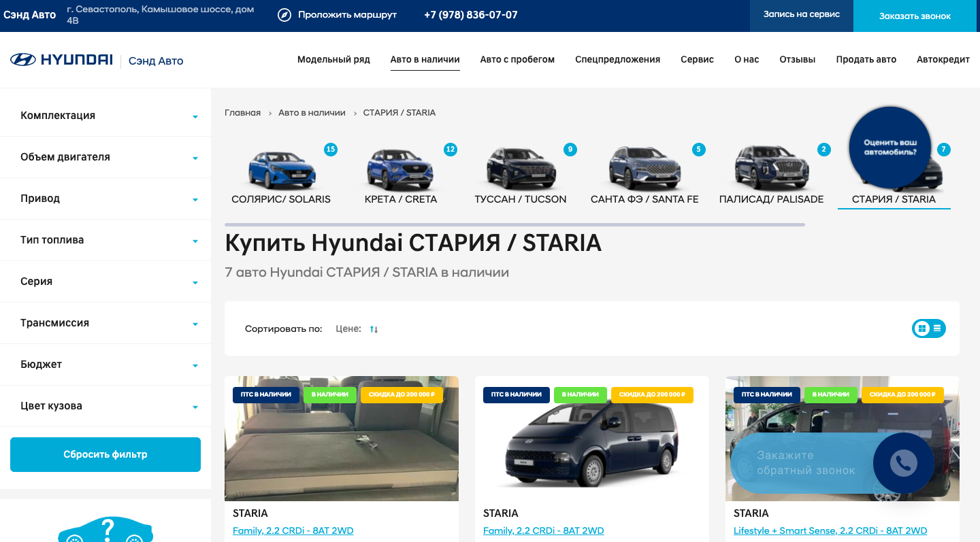Click ПТС В НАЛИЧИИ badge on dark-blue van studio photo
980x542 pixels.
[x=517, y=394]
